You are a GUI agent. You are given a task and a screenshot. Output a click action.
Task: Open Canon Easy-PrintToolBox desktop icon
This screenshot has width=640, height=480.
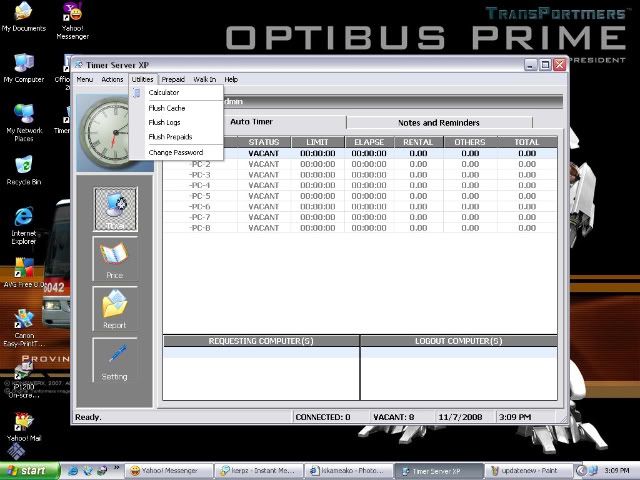click(x=24, y=328)
